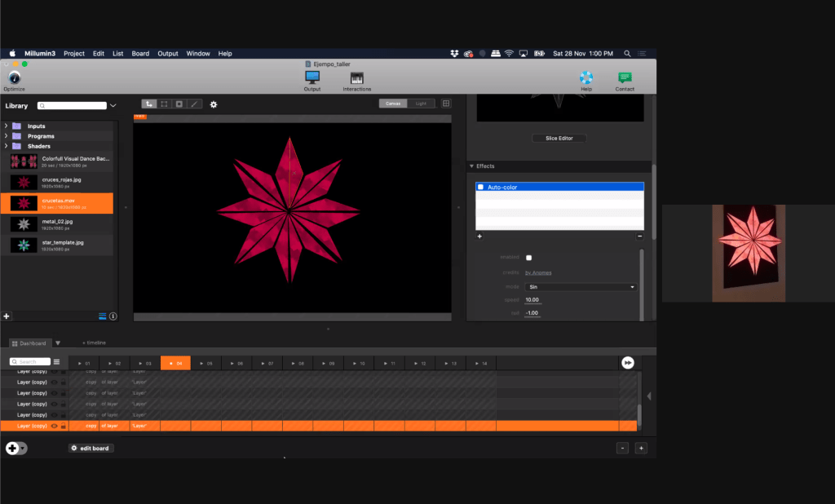This screenshot has height=504, width=835.
Task: Open the Board menu
Action: coord(140,54)
